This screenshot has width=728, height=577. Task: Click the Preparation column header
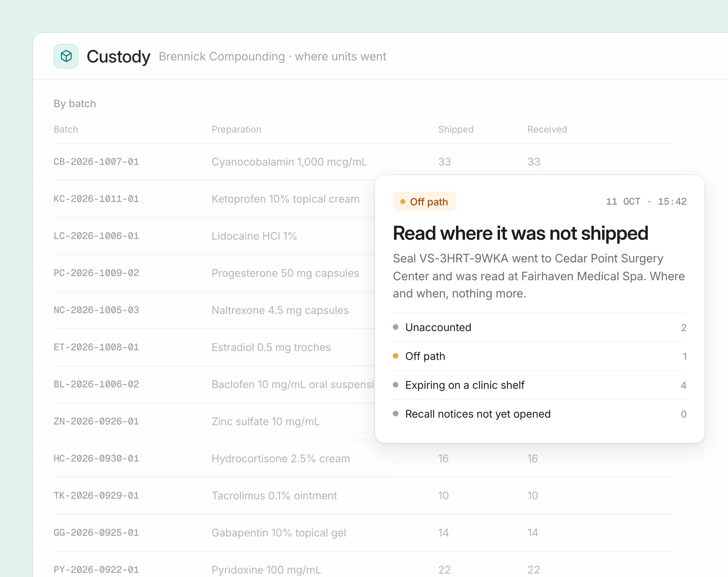coord(236,129)
